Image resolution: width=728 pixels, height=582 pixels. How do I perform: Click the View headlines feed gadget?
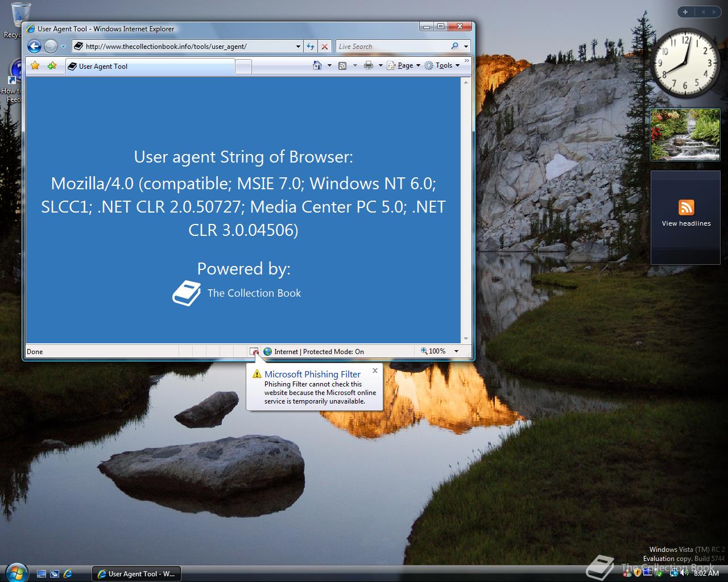click(x=685, y=218)
